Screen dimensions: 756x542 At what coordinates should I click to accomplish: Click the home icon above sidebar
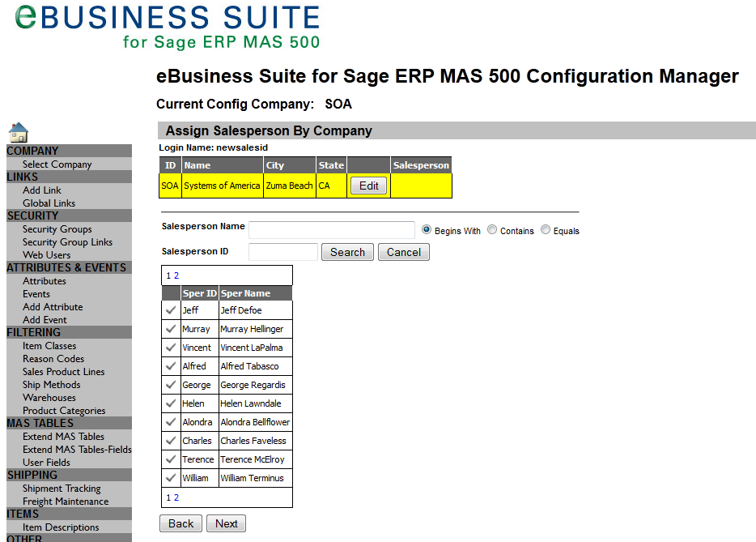click(x=18, y=132)
